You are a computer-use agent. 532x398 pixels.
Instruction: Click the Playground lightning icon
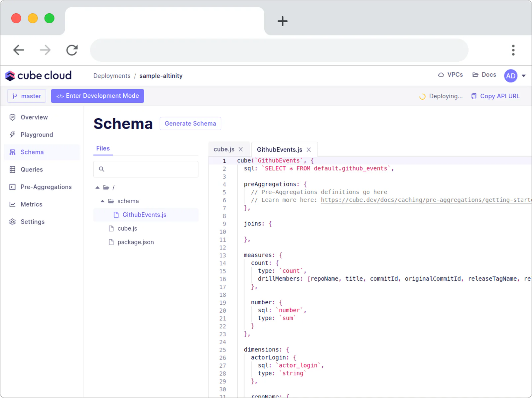coord(12,135)
